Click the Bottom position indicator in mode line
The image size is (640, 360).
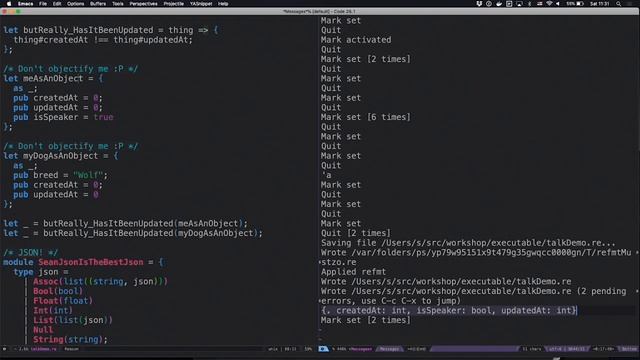coord(629,349)
